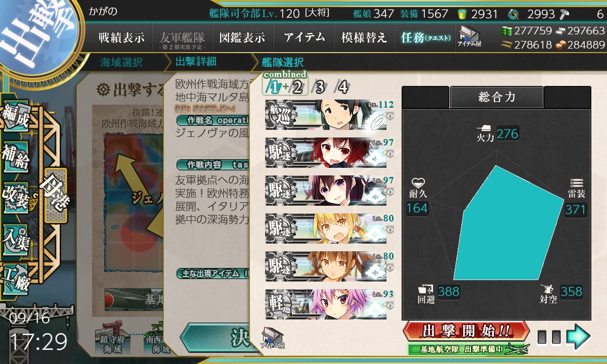Click the 編成 (Organize) side menu icon
The image size is (607, 364).
[16, 116]
